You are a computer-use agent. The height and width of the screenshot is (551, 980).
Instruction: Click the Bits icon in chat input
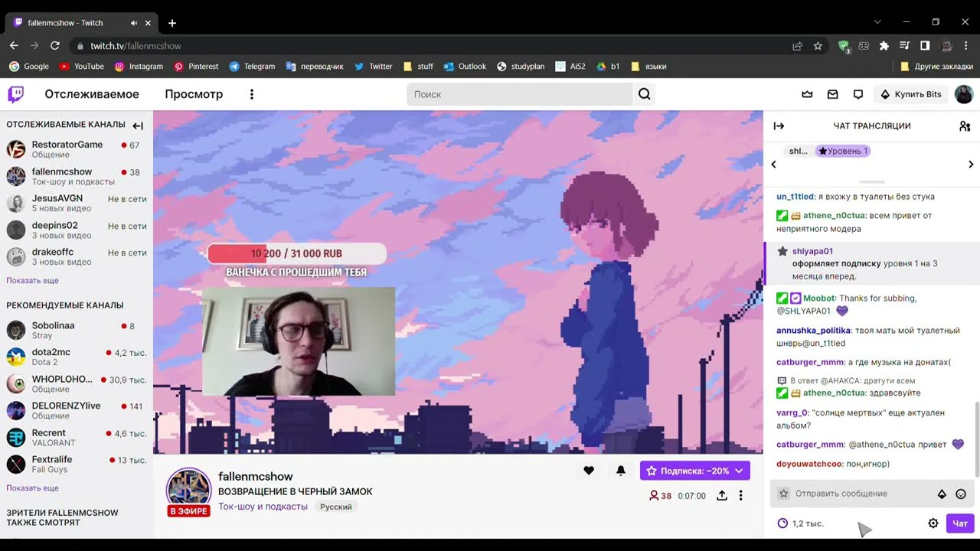click(942, 494)
